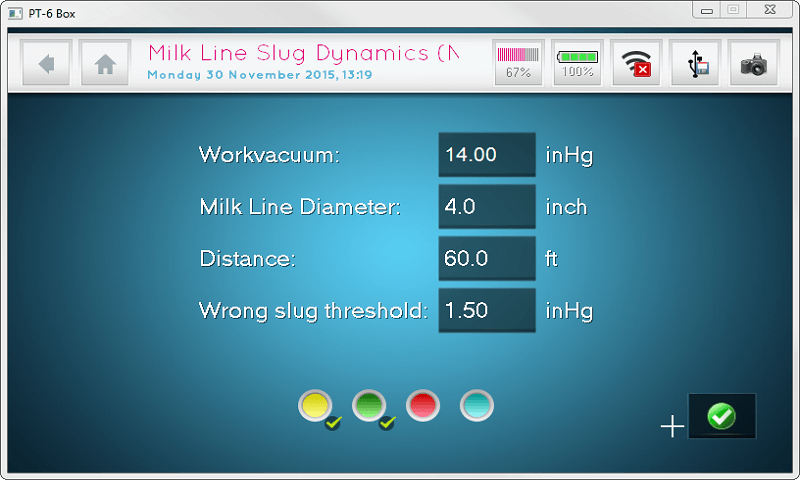Viewport: 800px width, 480px height.
Task: Click the USB save icon
Action: click(695, 64)
